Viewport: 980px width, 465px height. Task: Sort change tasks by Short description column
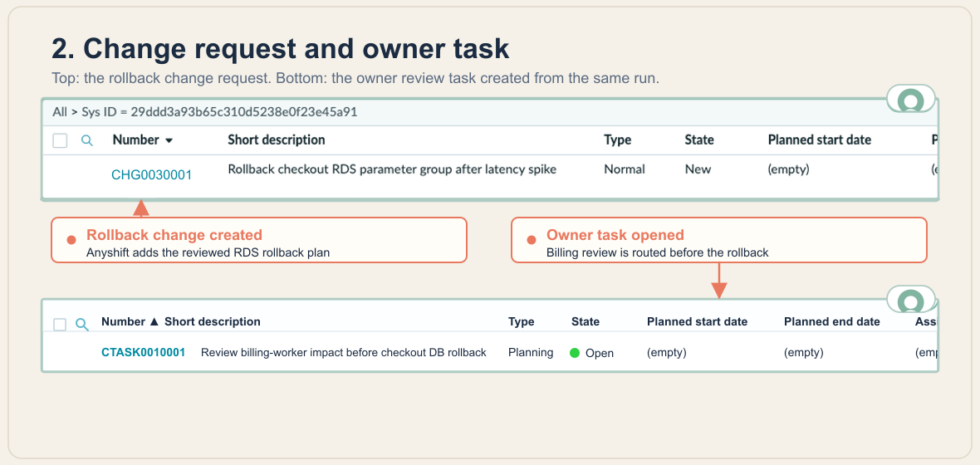tap(213, 322)
